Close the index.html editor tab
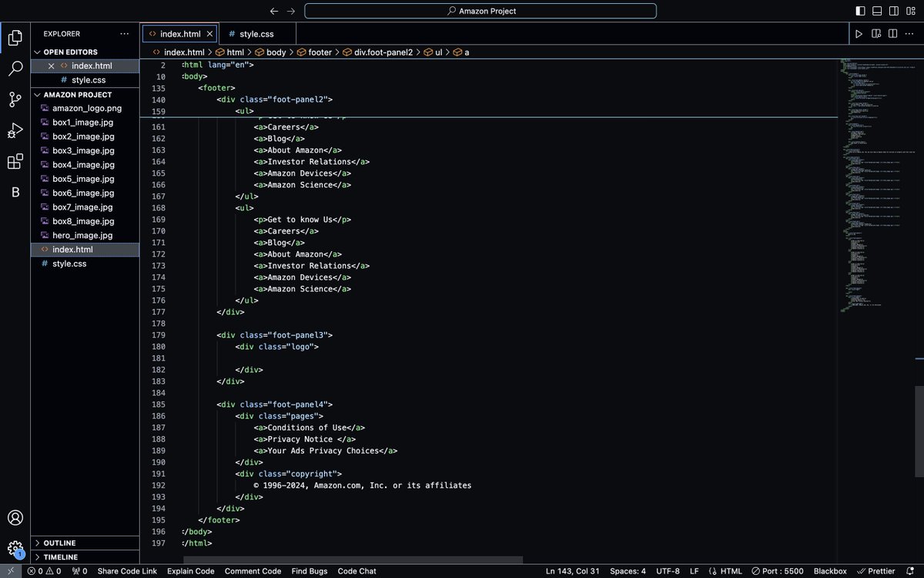 pos(210,34)
